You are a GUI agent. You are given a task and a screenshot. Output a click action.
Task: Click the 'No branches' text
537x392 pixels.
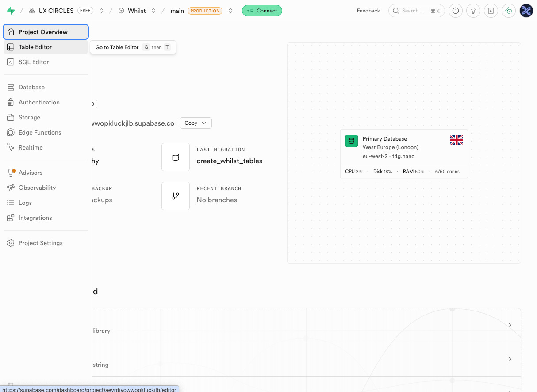[x=217, y=200]
